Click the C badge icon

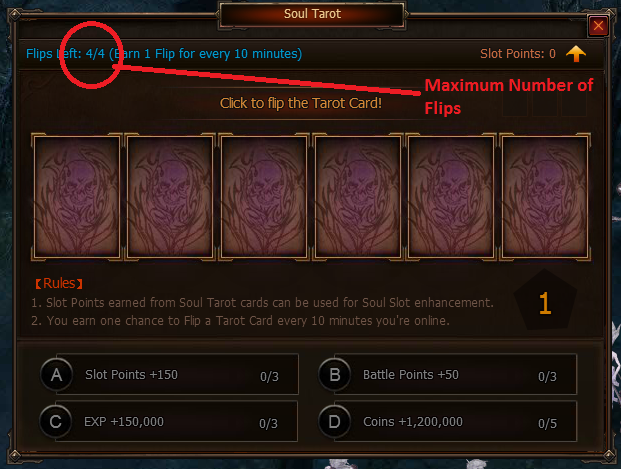[55, 421]
